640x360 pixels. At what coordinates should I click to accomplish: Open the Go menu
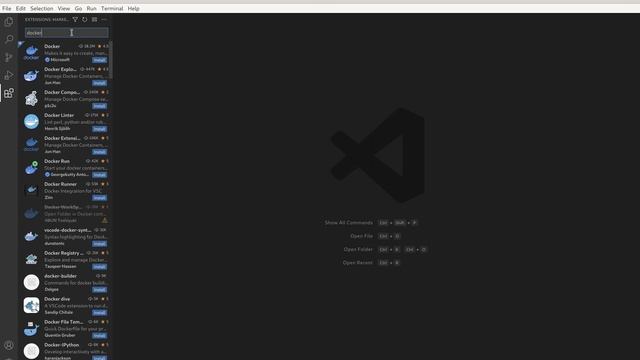[x=78, y=8]
